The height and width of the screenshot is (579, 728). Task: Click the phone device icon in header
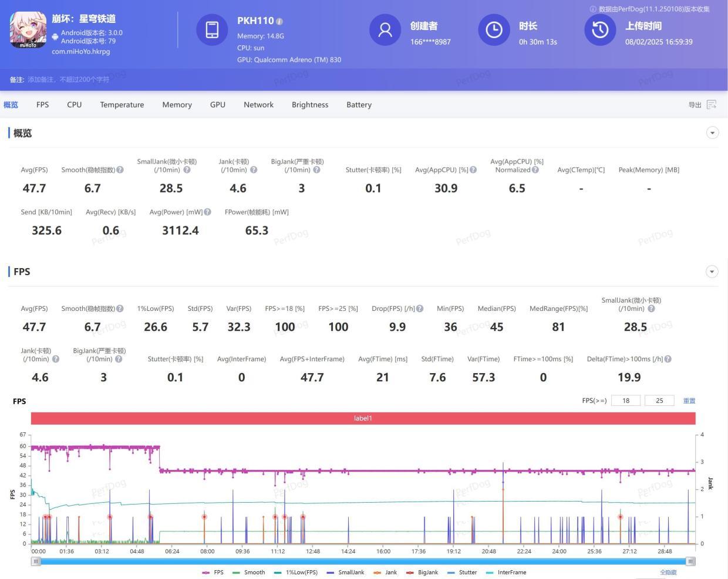point(212,30)
